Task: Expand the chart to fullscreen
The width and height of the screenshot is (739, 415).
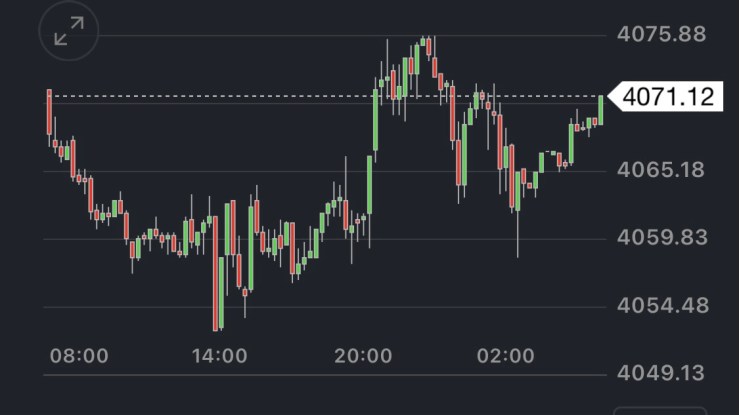Action: click(x=69, y=34)
